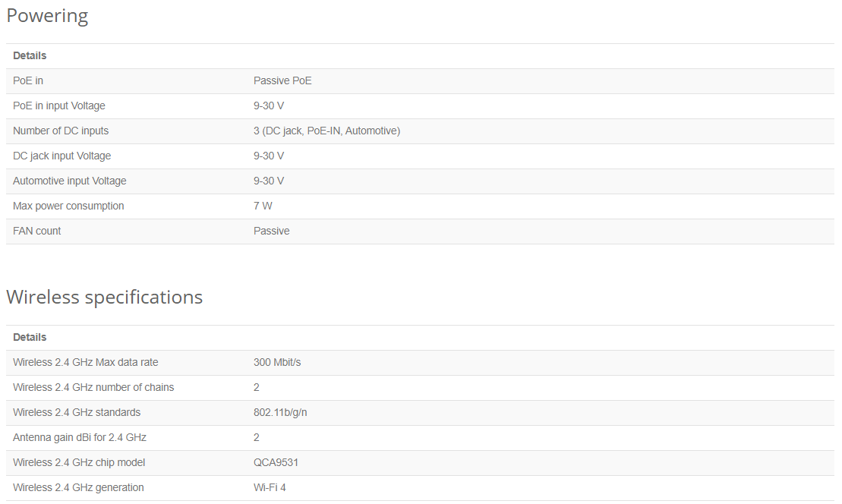The height and width of the screenshot is (504, 842).
Task: Select the 300 Mbit/s data rate value
Action: click(277, 362)
